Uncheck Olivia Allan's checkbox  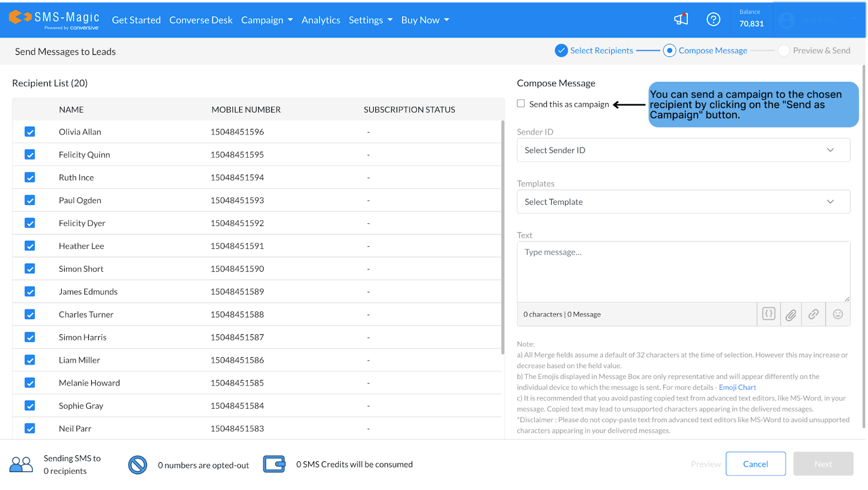click(x=30, y=132)
